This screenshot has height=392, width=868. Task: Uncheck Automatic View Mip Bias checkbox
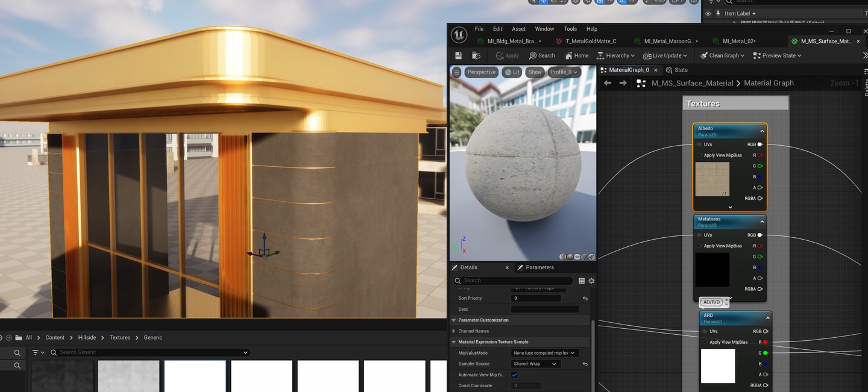pos(514,375)
